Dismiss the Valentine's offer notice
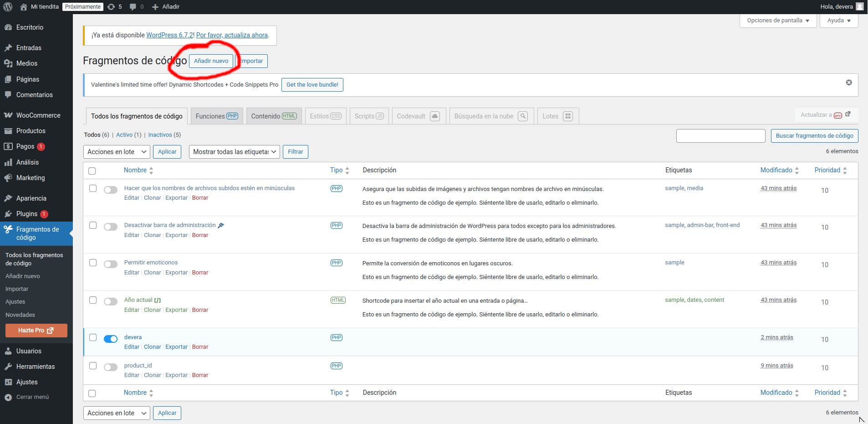868x424 pixels. (849, 83)
